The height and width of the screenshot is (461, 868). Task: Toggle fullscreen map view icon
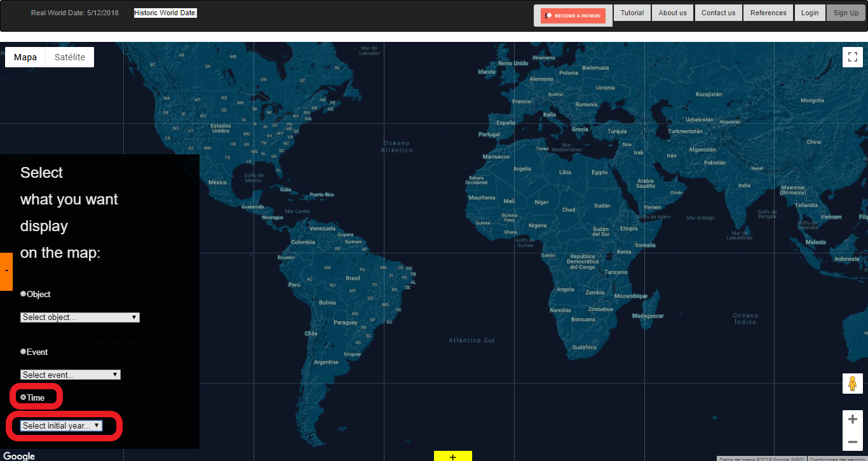click(852, 57)
